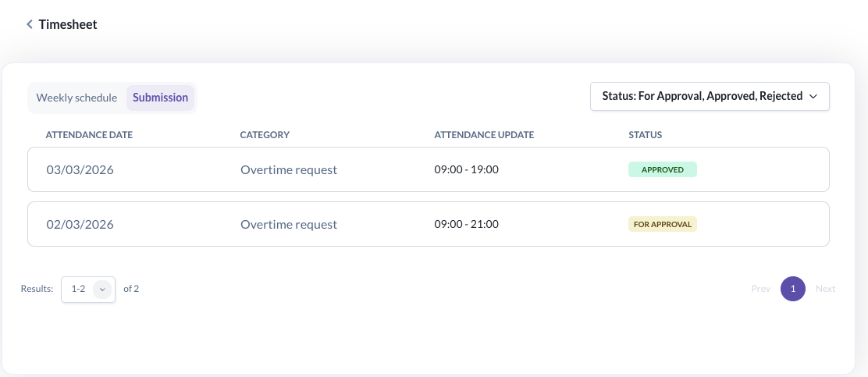868x377 pixels.
Task: Click the Attendance Update column header
Action: 484,135
